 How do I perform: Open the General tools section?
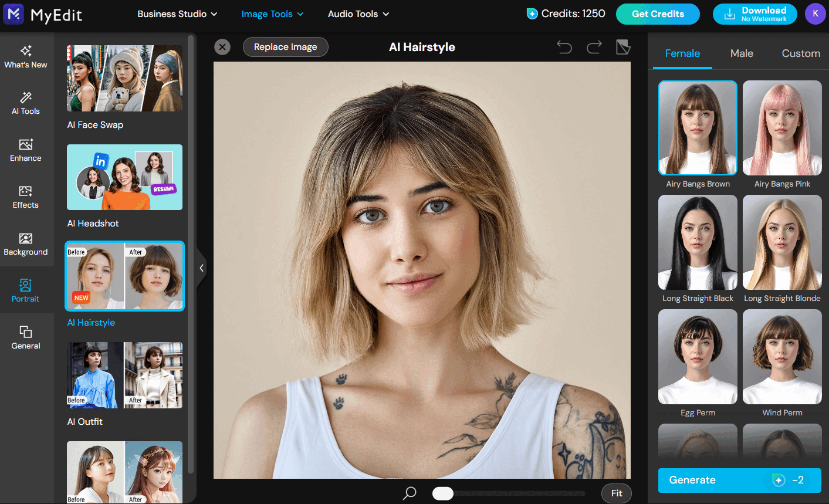[25, 338]
